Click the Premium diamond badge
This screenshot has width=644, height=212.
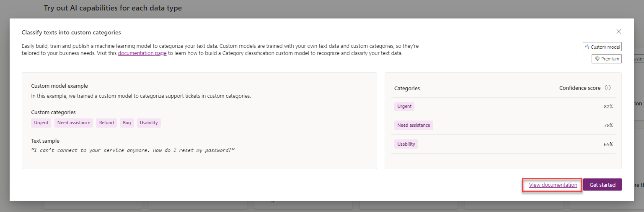[x=607, y=59]
